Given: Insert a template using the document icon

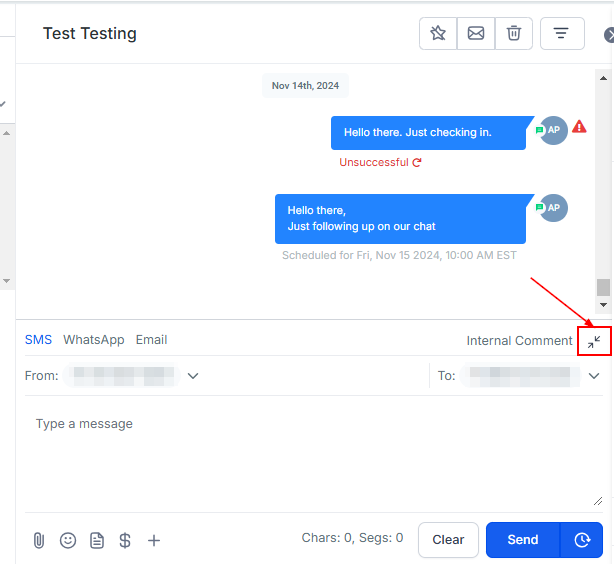Looking at the screenshot, I should pyautogui.click(x=97, y=540).
